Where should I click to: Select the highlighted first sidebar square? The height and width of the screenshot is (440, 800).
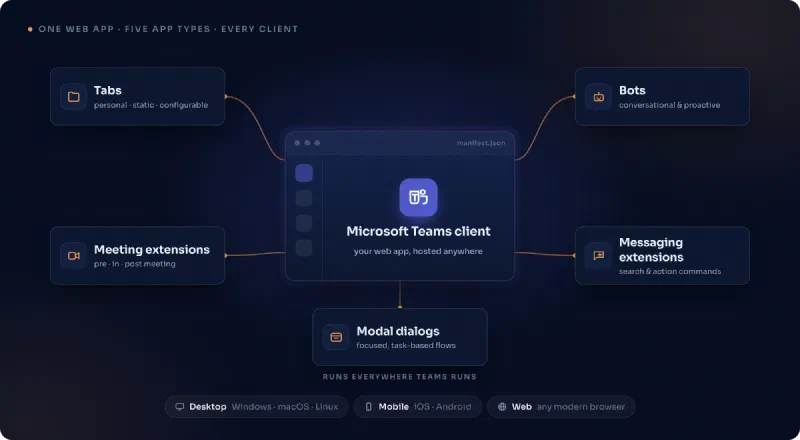304,173
